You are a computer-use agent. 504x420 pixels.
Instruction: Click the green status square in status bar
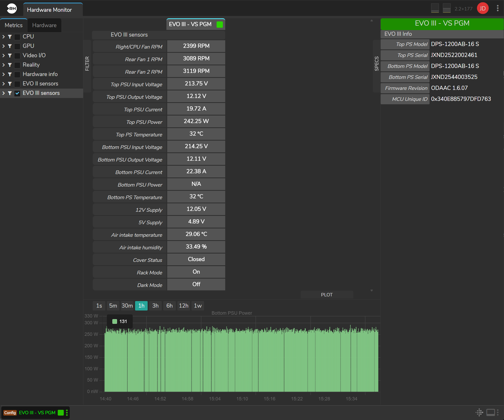point(61,412)
